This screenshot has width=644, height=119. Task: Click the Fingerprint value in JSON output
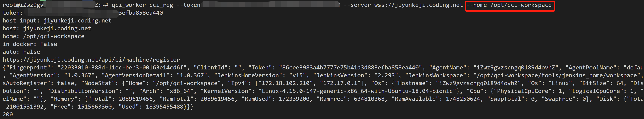(122, 67)
